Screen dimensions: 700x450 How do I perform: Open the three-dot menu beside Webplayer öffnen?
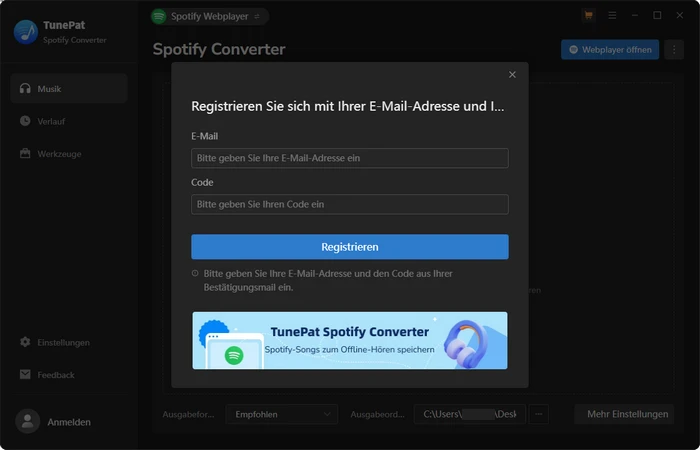[x=674, y=50]
